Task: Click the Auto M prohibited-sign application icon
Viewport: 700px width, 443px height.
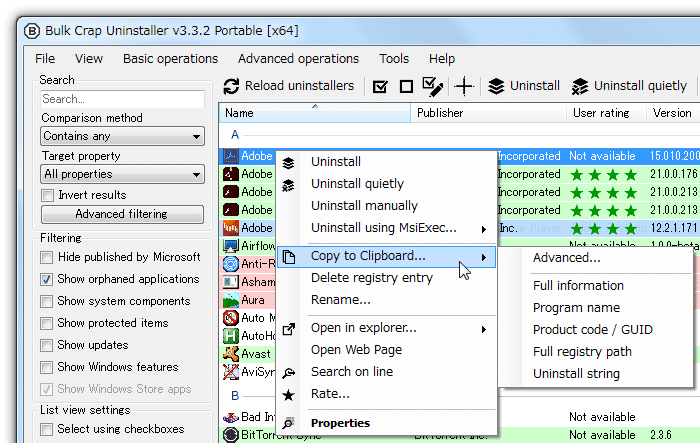Action: [231, 318]
